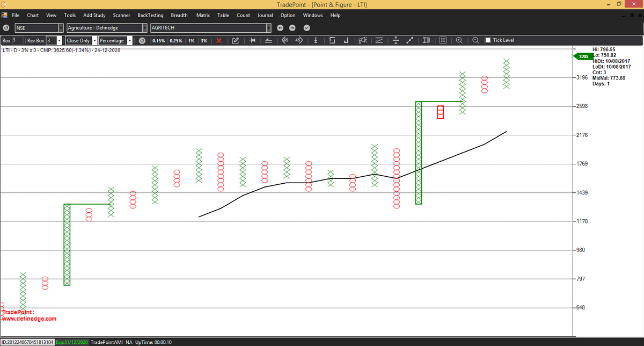Select the 45-degree bullish line tool
The image size is (644, 346).
pos(298,40)
